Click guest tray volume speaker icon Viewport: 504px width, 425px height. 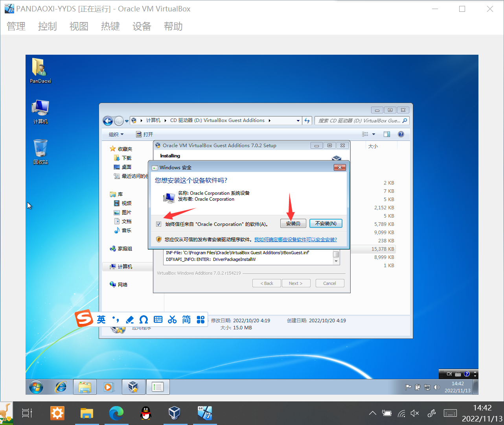coord(437,387)
